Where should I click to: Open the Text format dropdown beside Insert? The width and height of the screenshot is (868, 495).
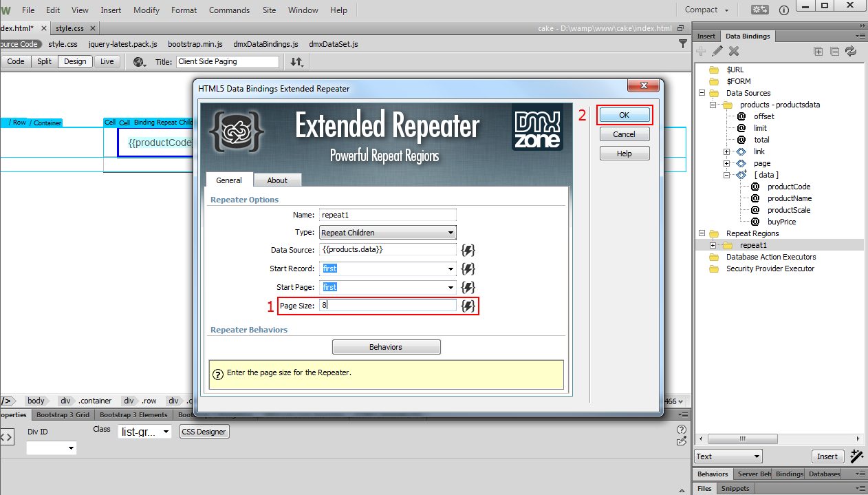pyautogui.click(x=728, y=456)
